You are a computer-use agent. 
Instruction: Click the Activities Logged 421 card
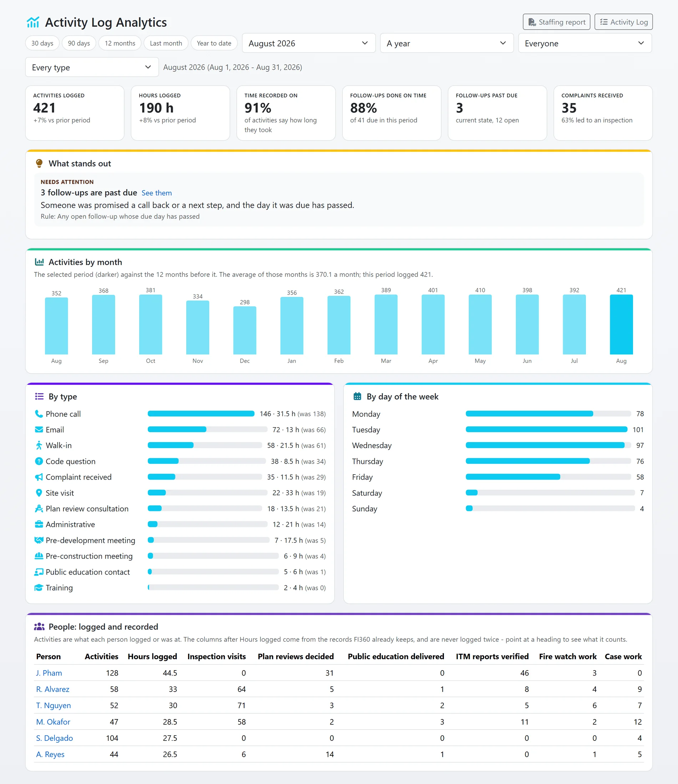pyautogui.click(x=75, y=113)
